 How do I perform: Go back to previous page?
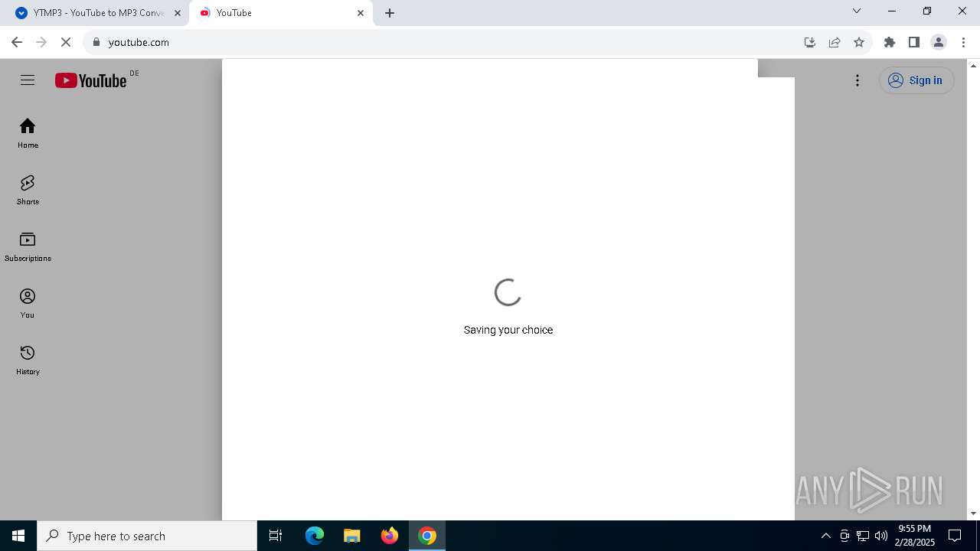click(17, 42)
